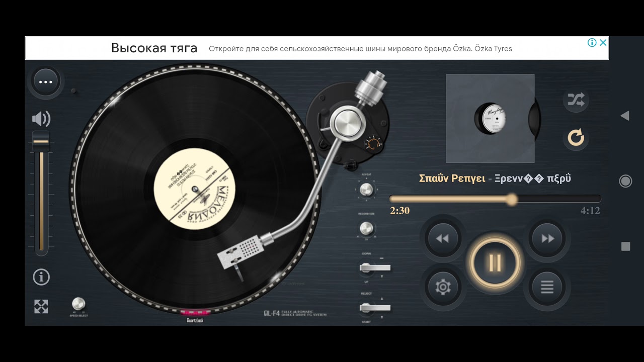Tap the fullscreen expand arrows icon
644x362 pixels.
click(41, 307)
